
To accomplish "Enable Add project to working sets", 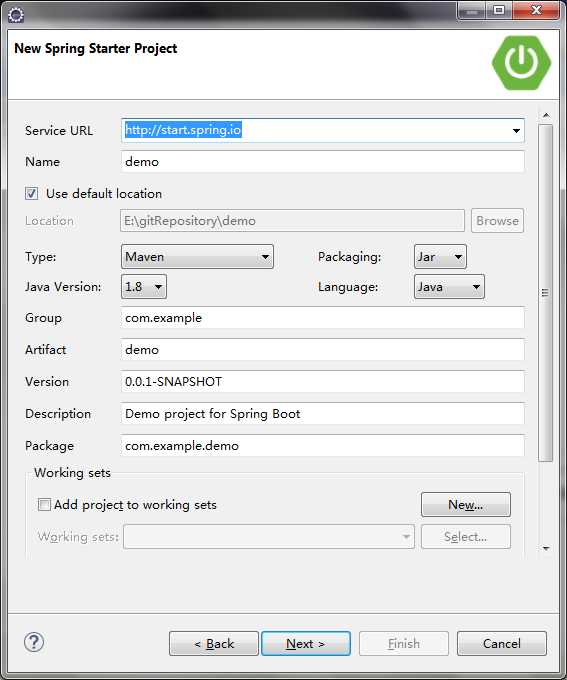I will pos(44,505).
